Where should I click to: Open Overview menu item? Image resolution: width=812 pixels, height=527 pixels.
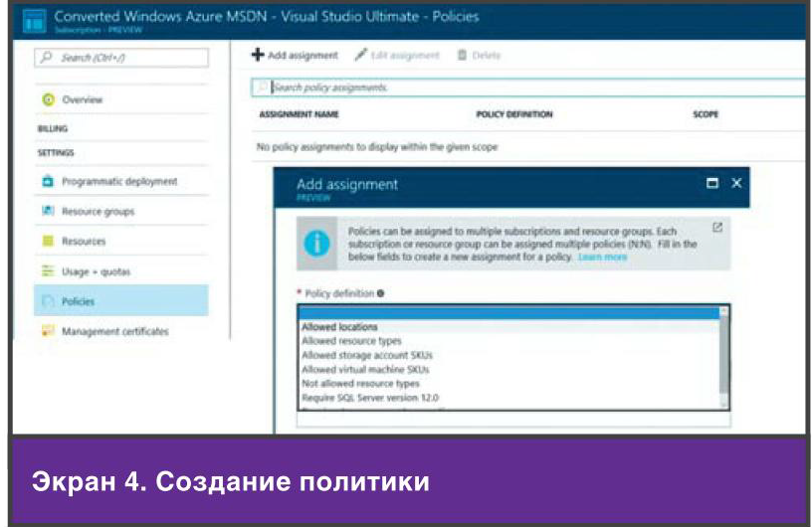[121, 99]
